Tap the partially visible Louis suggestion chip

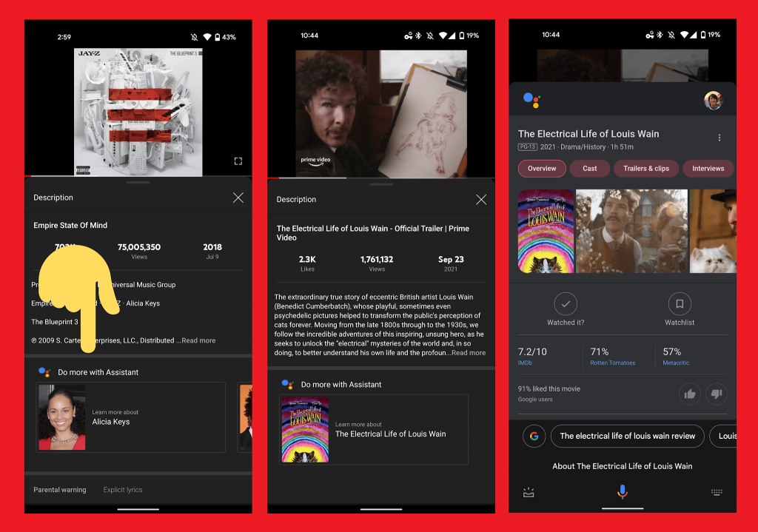click(x=723, y=437)
